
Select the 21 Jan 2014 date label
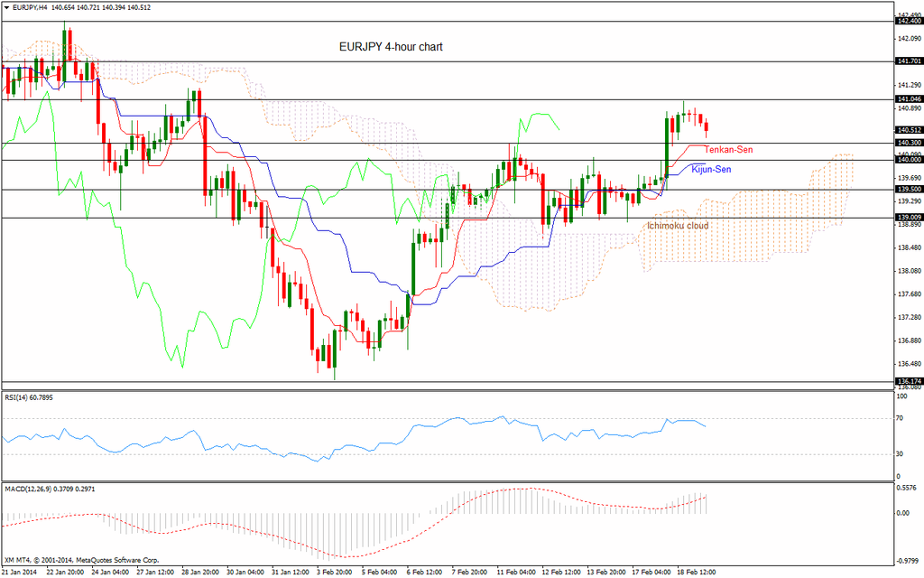point(19,572)
